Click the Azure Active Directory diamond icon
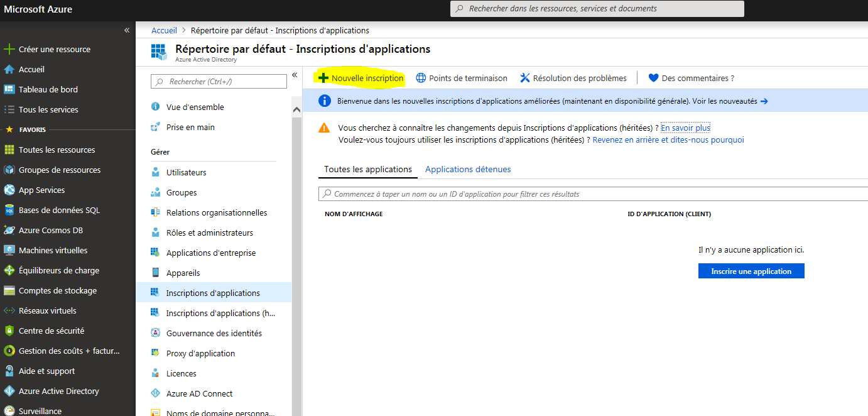Viewport: 868px width, 416px height. pyautogui.click(x=9, y=391)
